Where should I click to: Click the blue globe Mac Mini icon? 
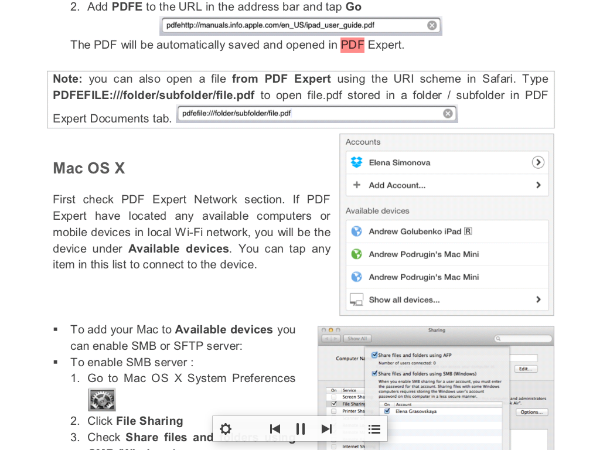pos(356,277)
